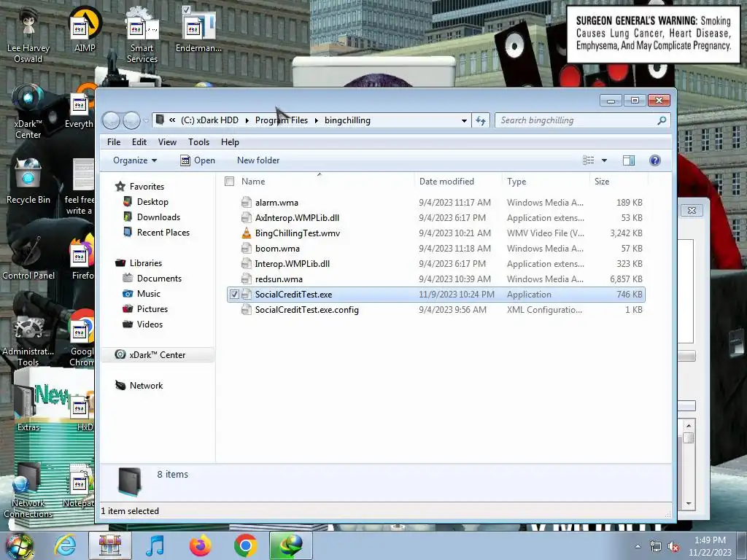
Task: Open the Lee Harvey Oswald desktop icon
Action: [x=28, y=34]
